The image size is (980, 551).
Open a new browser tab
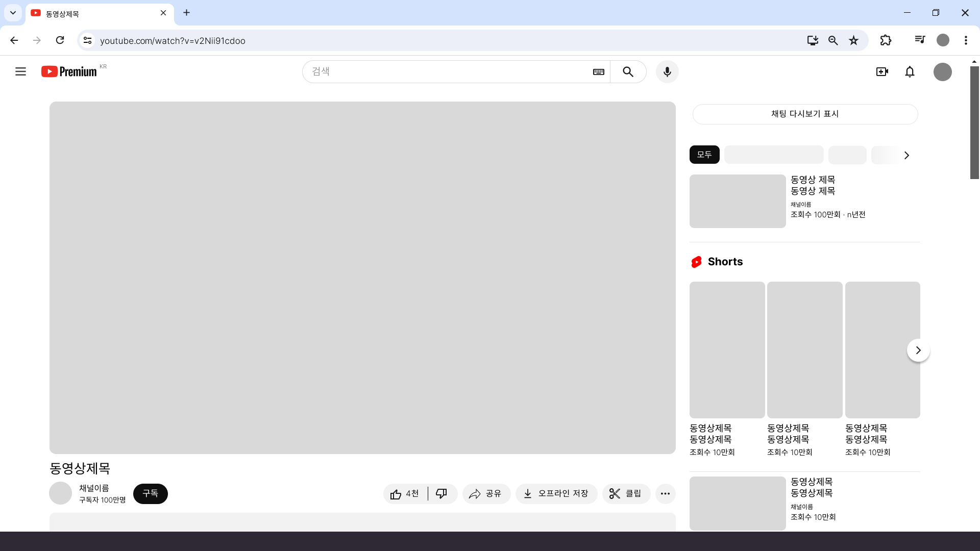click(186, 13)
